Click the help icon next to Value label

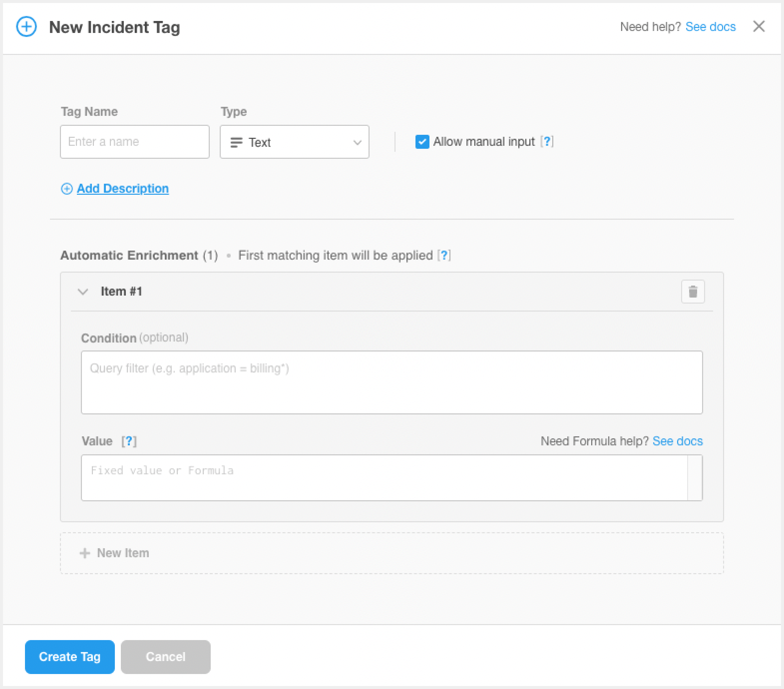click(129, 441)
